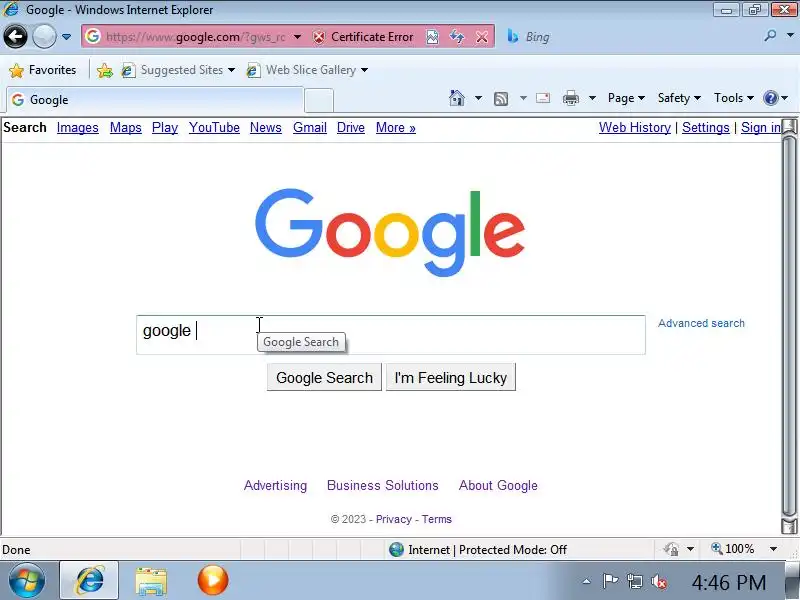Open the search provider dropdown arrow
Screen dimensions: 800x600
(x=790, y=36)
